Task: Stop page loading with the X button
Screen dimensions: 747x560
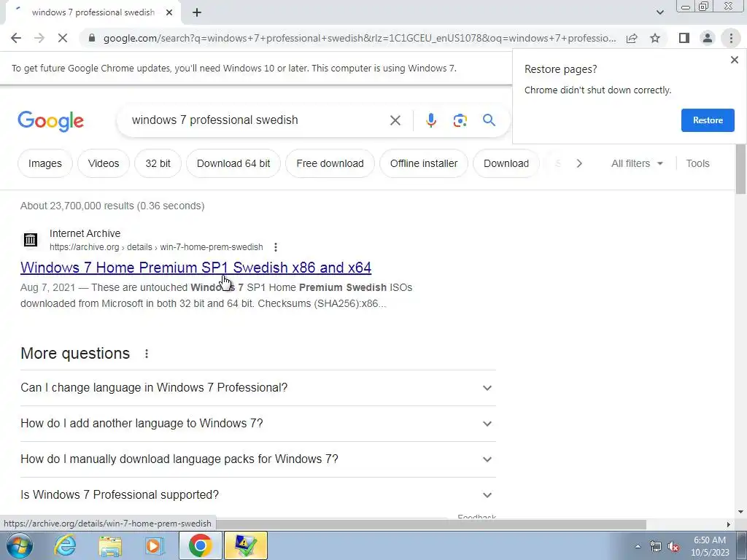Action: [x=63, y=38]
